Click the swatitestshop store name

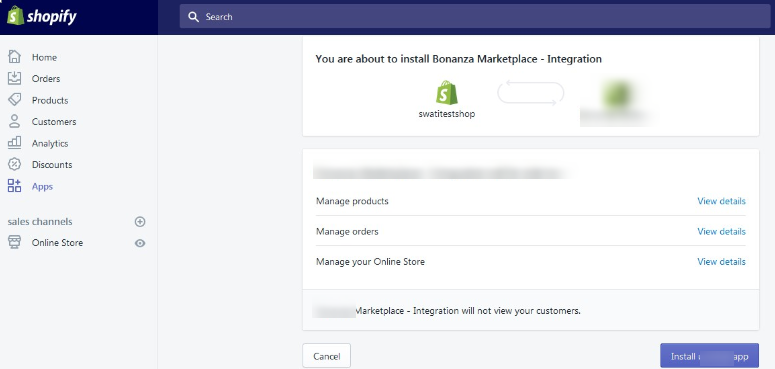[447, 114]
